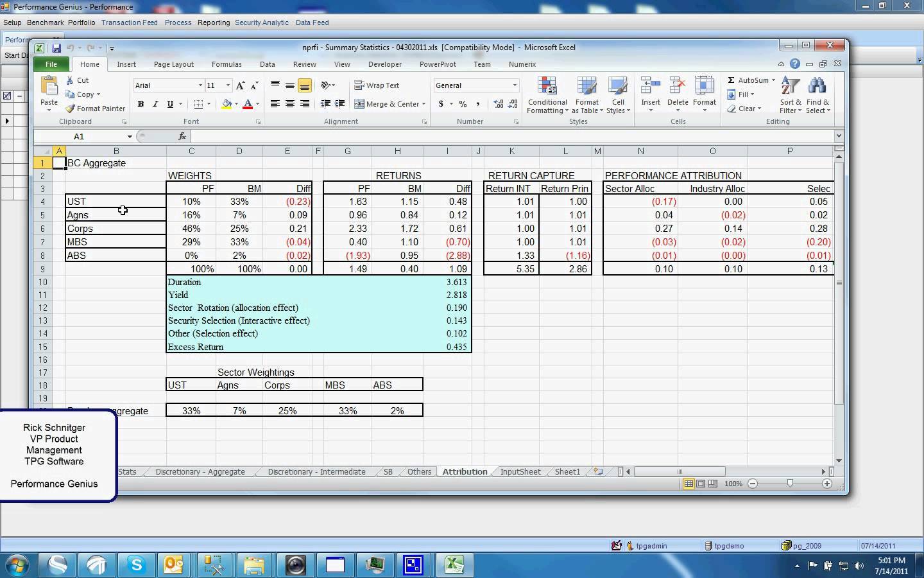Click the Merge & Center button
This screenshot has width=924, height=578.
click(x=386, y=104)
